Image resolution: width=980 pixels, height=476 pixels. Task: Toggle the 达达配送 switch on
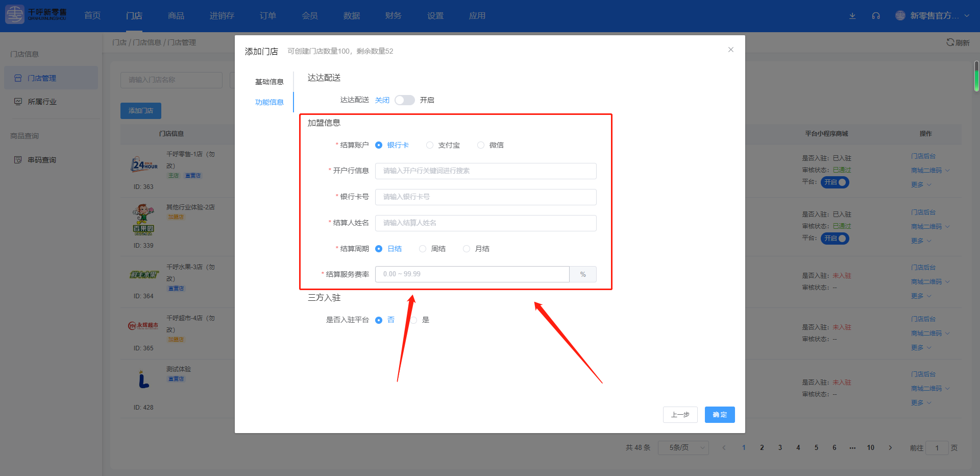click(404, 100)
